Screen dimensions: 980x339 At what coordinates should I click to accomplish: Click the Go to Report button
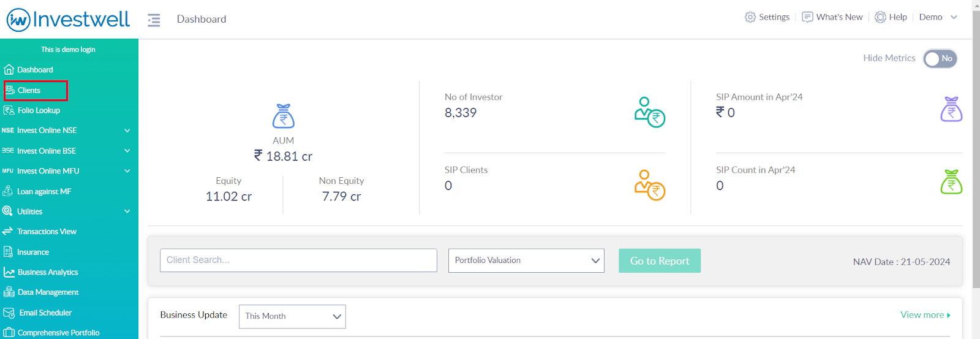click(660, 261)
